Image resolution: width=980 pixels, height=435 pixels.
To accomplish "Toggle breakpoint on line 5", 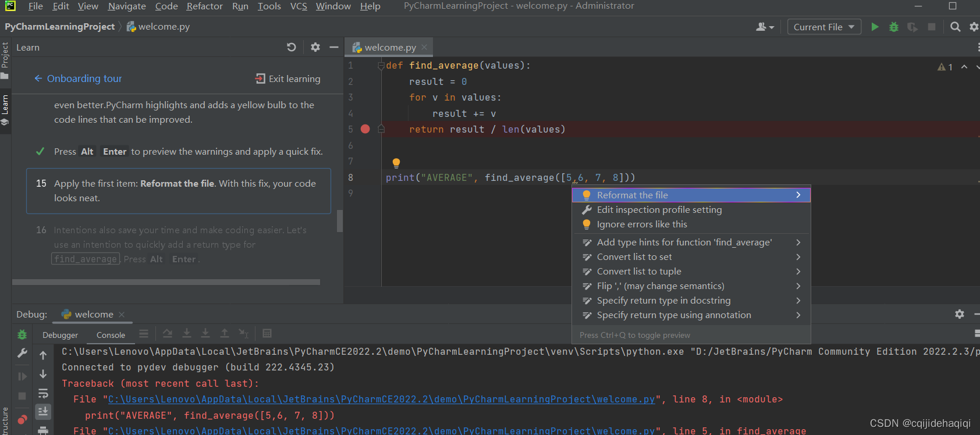I will point(365,129).
